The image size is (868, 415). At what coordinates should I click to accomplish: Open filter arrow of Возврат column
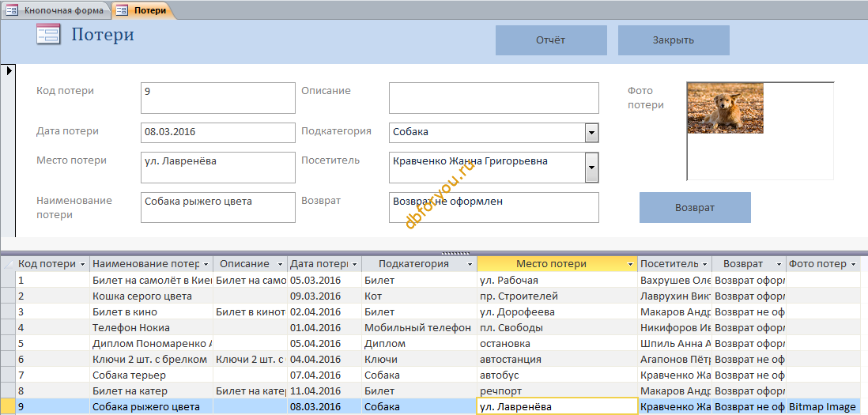(779, 265)
